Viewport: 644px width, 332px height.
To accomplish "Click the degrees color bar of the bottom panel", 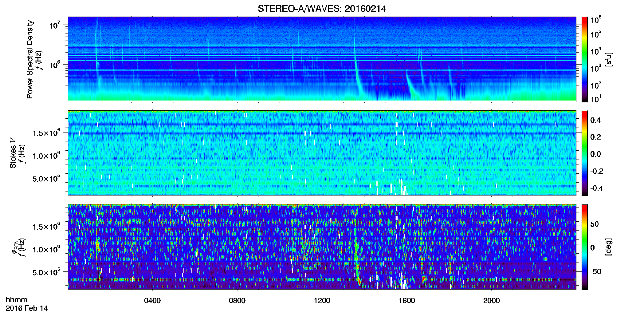I will [x=585, y=247].
